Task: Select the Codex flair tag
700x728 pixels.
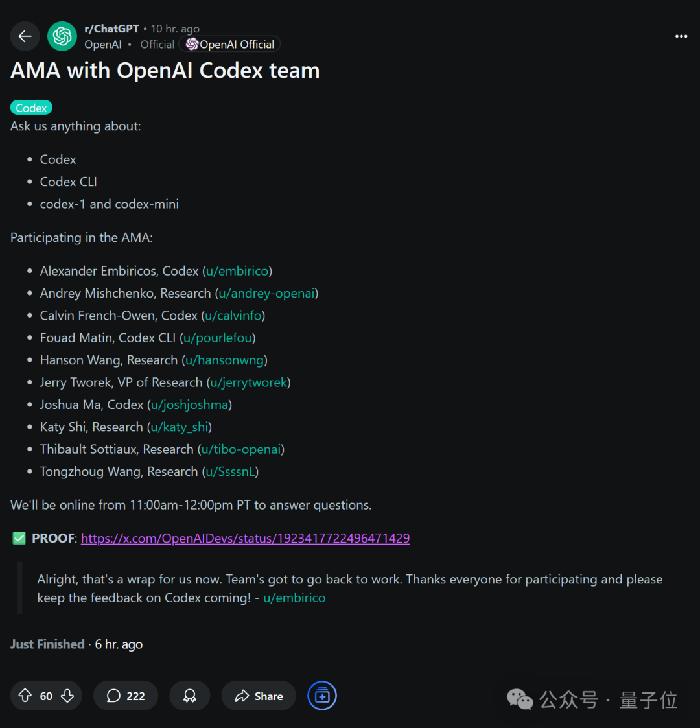Action: 31,107
